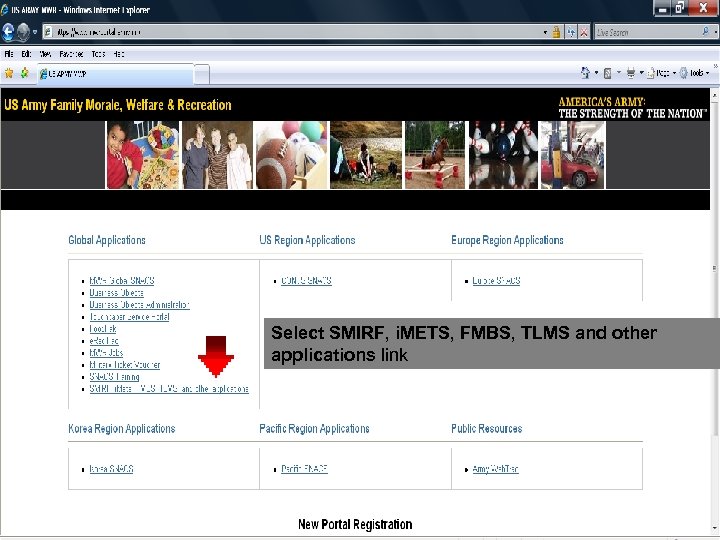Open the recent pages dropdown beside Forward
Image resolution: width=720 pixels, height=540 pixels.
click(35, 32)
